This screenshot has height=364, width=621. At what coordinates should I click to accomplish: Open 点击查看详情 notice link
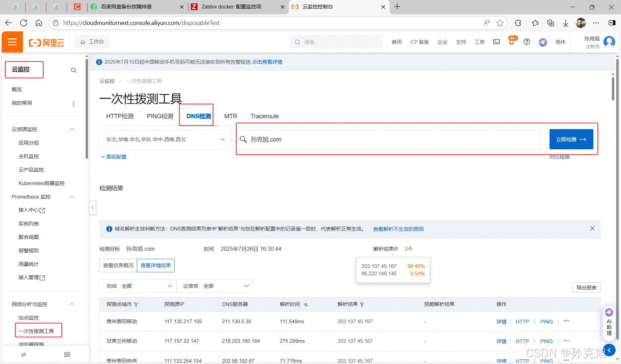[x=267, y=62]
